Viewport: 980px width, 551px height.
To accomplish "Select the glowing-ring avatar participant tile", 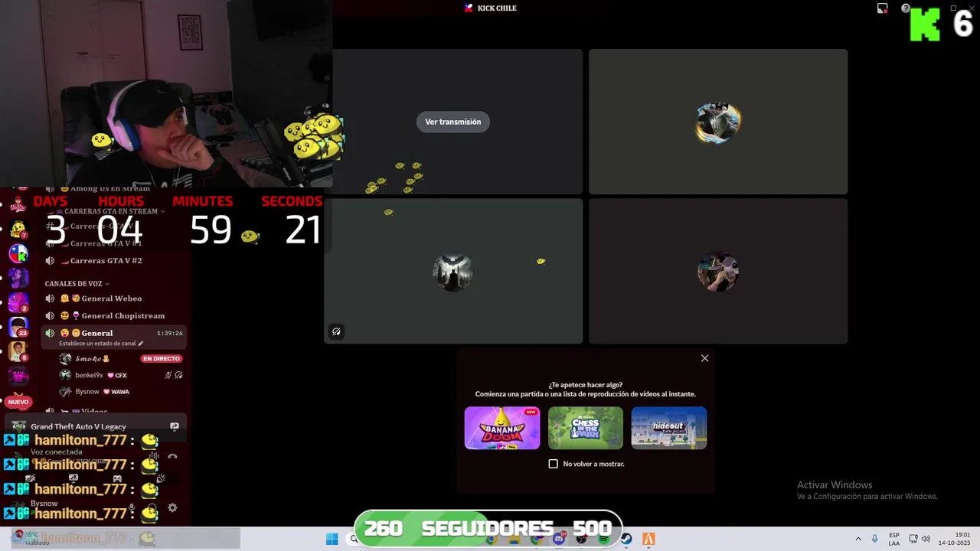I will (718, 122).
